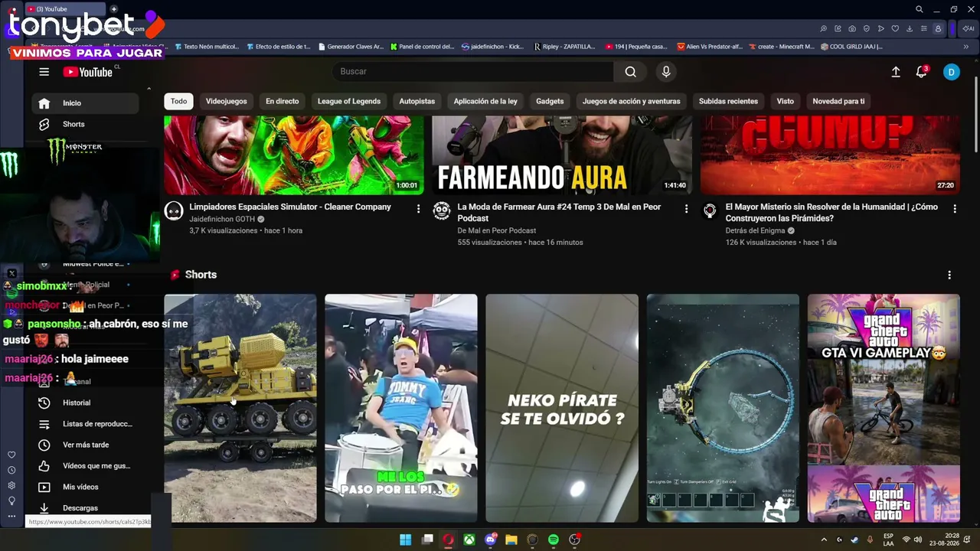Image resolution: width=980 pixels, height=551 pixels.
Task: Open the upload video icon
Action: pyautogui.click(x=896, y=72)
